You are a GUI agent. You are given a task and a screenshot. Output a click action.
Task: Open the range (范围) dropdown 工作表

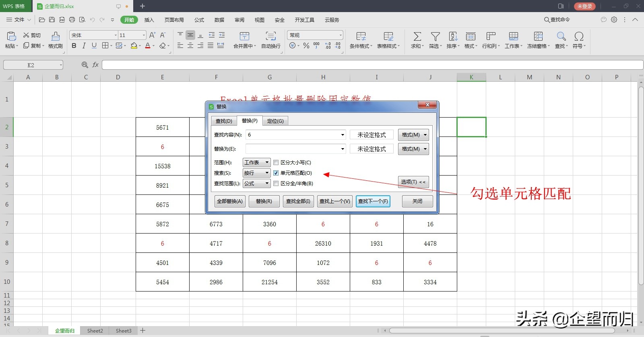click(257, 163)
